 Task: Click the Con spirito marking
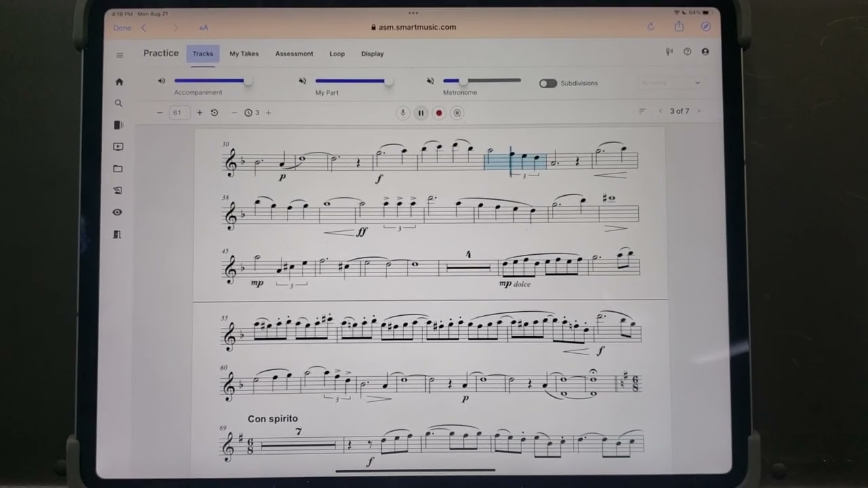[273, 419]
